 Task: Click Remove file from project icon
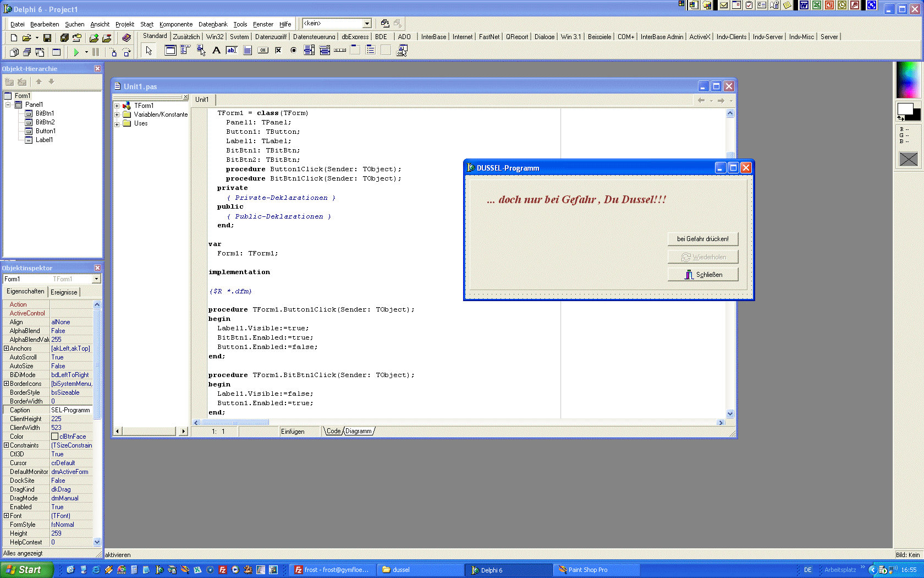pyautogui.click(x=107, y=38)
